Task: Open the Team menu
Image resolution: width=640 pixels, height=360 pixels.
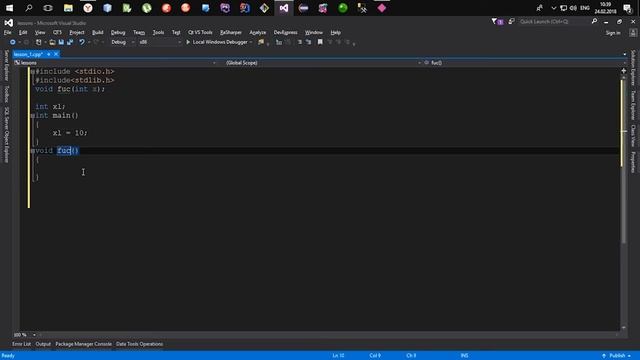Action: pyautogui.click(x=139, y=32)
